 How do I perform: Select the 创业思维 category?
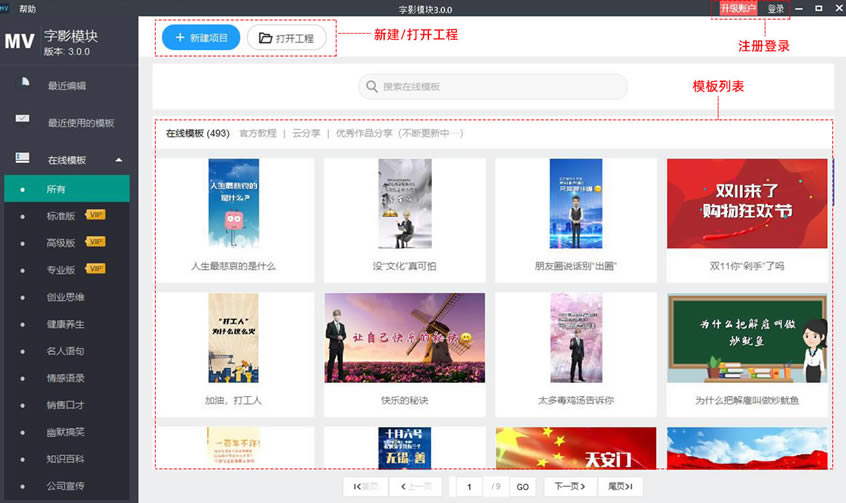[x=65, y=297]
